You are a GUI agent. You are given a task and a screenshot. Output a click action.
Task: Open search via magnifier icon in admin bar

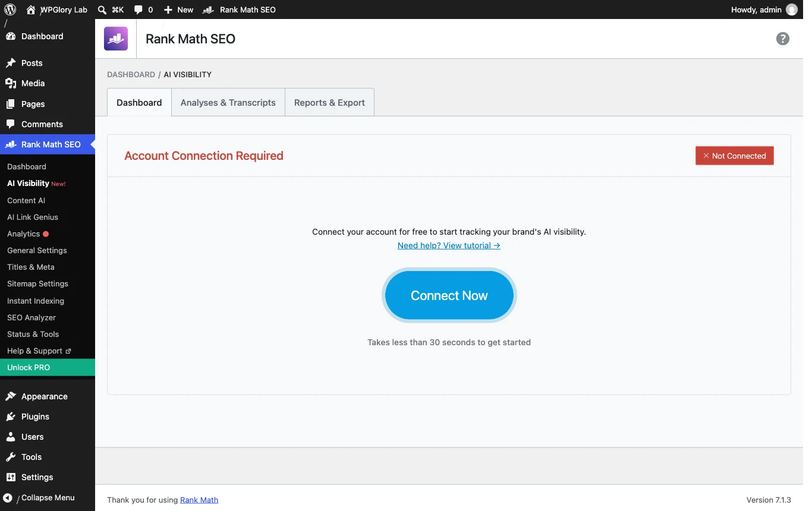[102, 10]
